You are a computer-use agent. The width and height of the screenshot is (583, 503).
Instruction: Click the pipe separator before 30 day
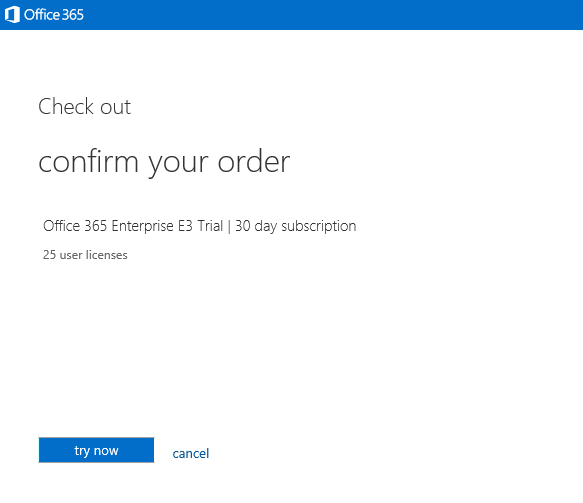[x=229, y=226]
